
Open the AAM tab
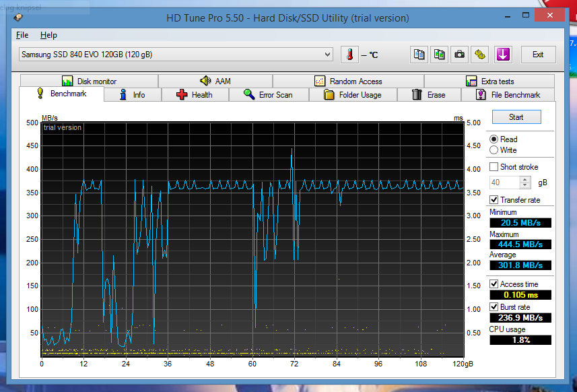pyautogui.click(x=215, y=81)
